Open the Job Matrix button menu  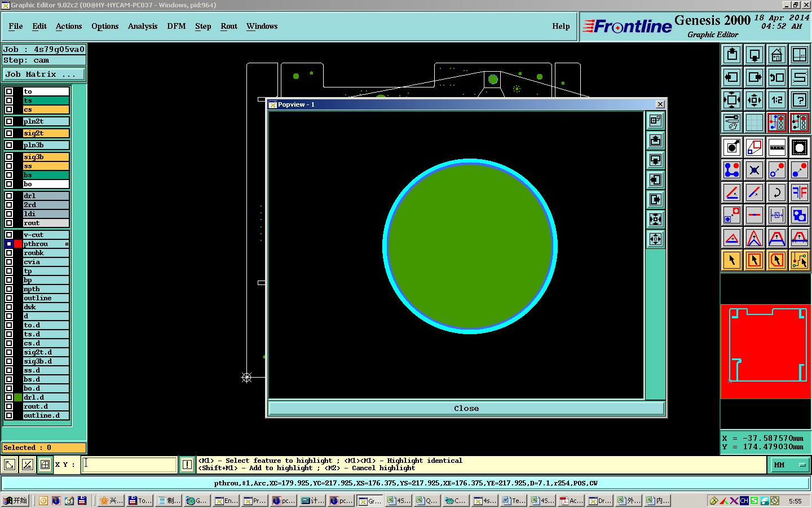coord(44,74)
